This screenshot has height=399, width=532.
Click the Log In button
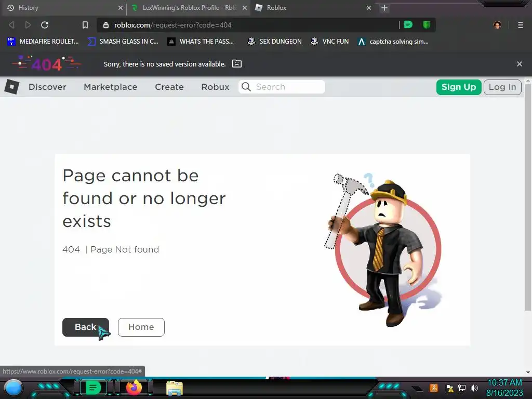pyautogui.click(x=502, y=87)
